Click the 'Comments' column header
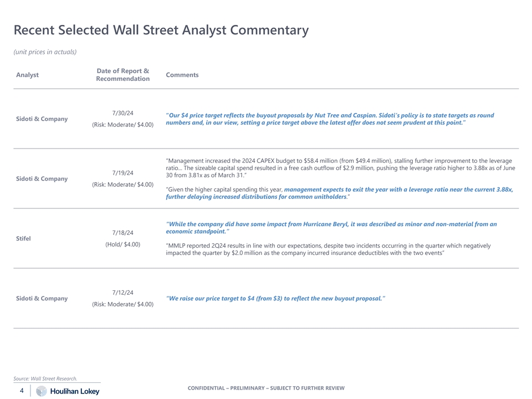Screen dimensions: 532x399 (182, 75)
